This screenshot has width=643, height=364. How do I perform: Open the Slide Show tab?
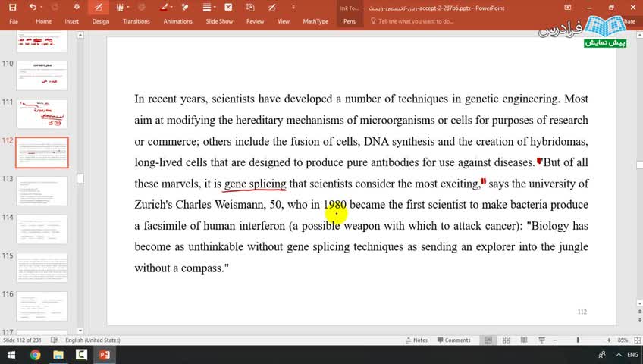pyautogui.click(x=219, y=21)
